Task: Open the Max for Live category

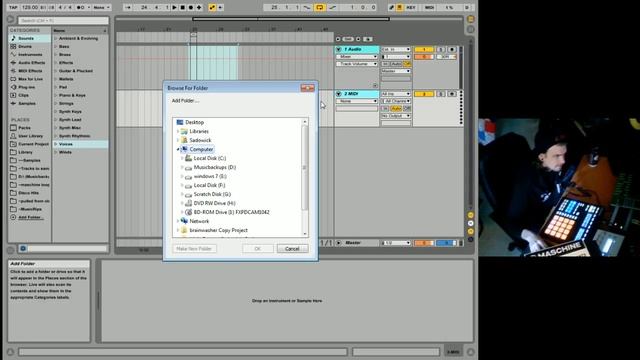Action: tap(30, 79)
